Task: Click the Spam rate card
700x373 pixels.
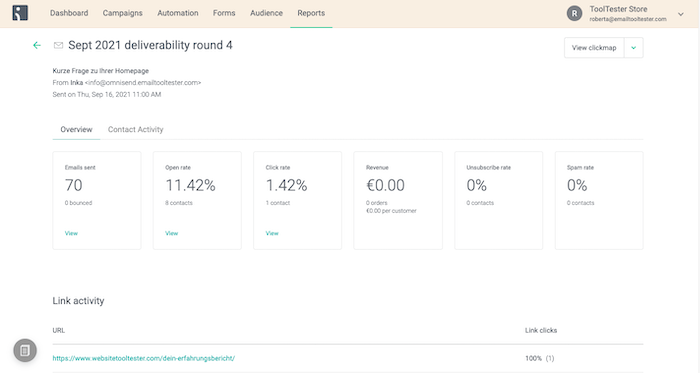Action: (x=599, y=200)
